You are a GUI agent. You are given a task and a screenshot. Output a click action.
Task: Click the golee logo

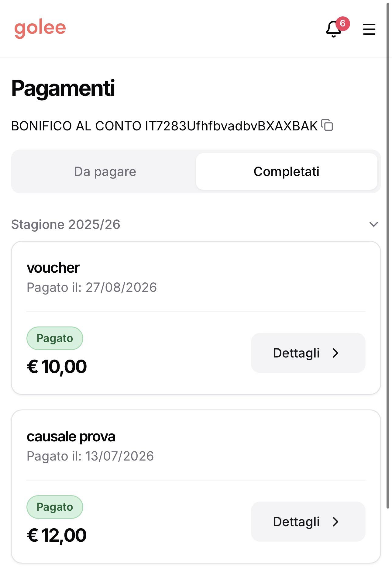point(40,29)
